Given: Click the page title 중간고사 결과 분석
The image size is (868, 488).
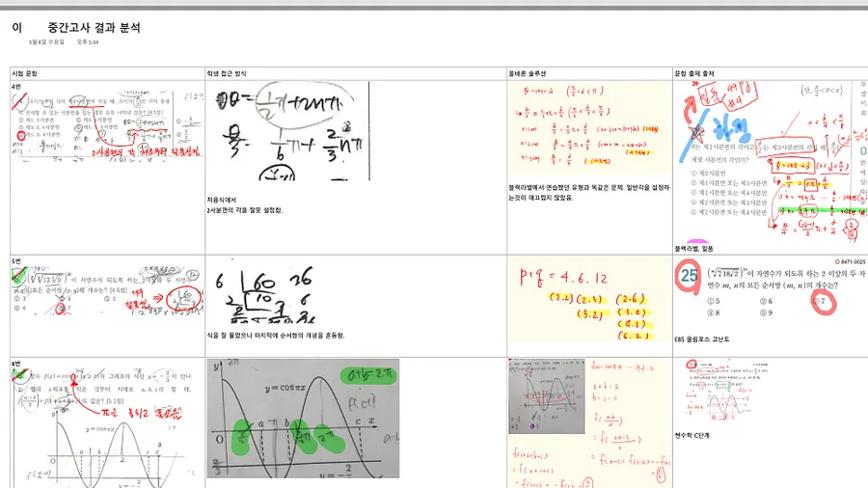Looking at the screenshot, I should click(x=94, y=28).
